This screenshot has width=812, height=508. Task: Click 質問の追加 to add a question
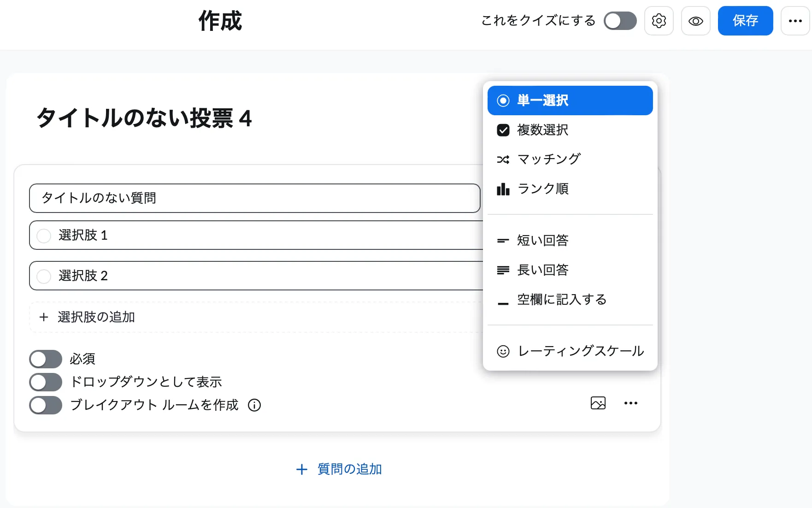339,469
